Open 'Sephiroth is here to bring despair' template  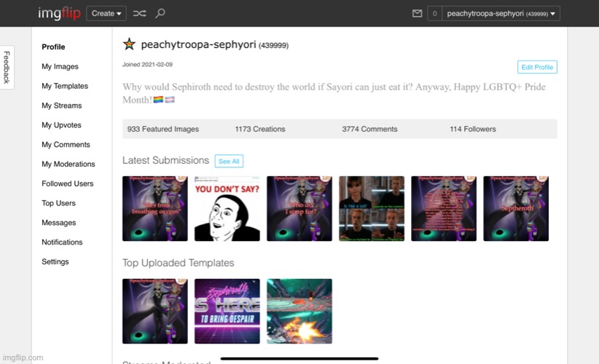[227, 311]
